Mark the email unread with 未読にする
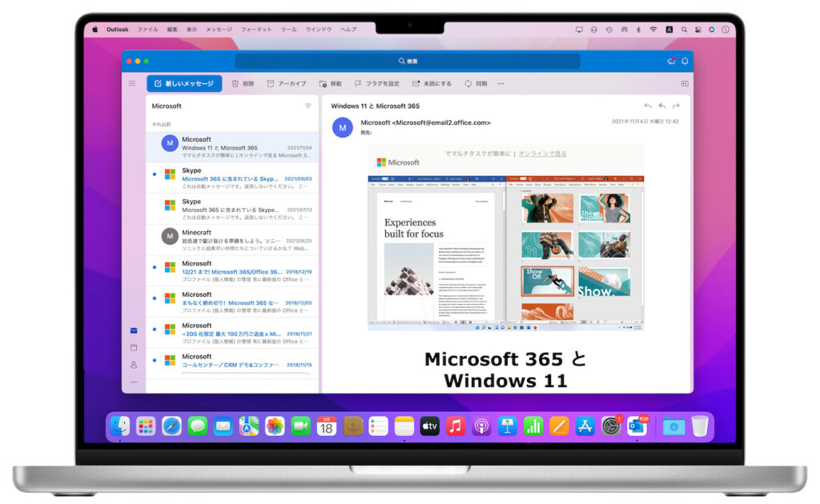Image resolution: width=820 pixels, height=504 pixels. click(x=416, y=83)
